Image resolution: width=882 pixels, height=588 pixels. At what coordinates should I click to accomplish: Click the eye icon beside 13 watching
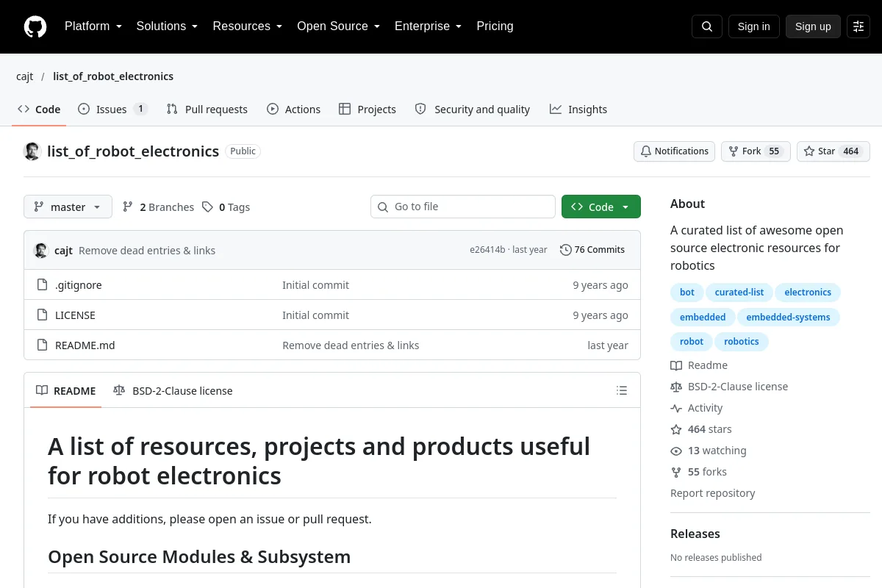pos(676,451)
